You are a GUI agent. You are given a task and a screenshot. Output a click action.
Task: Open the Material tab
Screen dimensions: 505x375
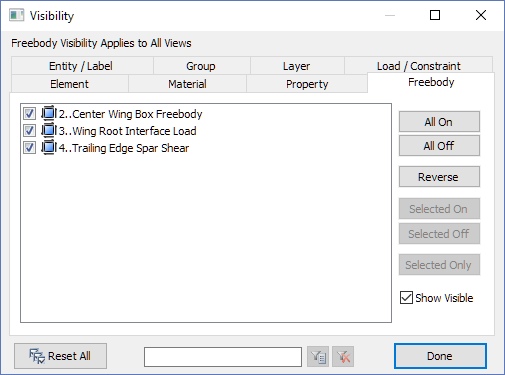187,84
